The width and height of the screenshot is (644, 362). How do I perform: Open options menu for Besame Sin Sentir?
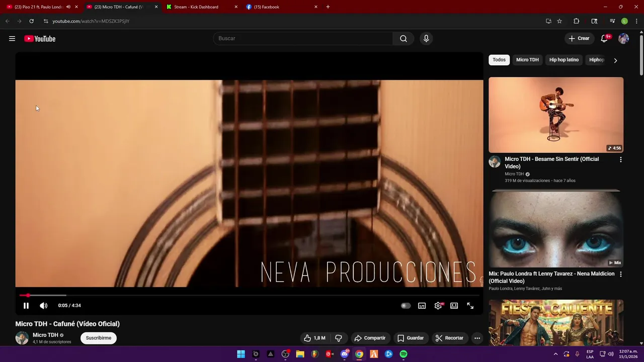(x=620, y=159)
